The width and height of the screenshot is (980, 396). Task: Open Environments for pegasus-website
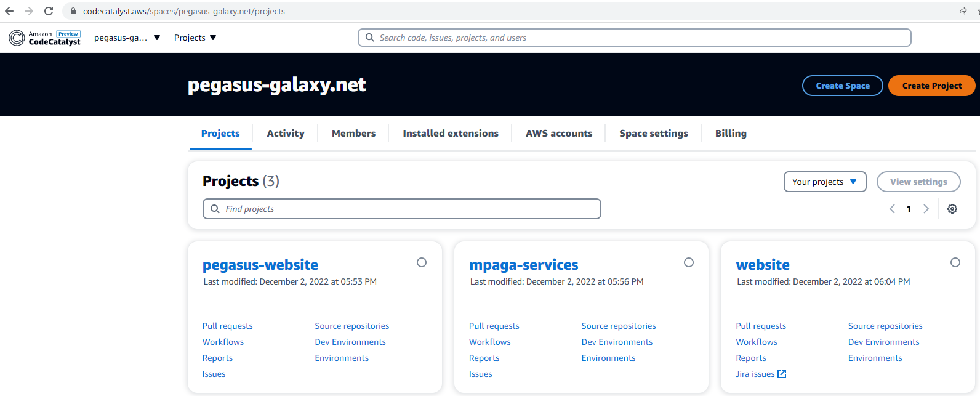[342, 358]
